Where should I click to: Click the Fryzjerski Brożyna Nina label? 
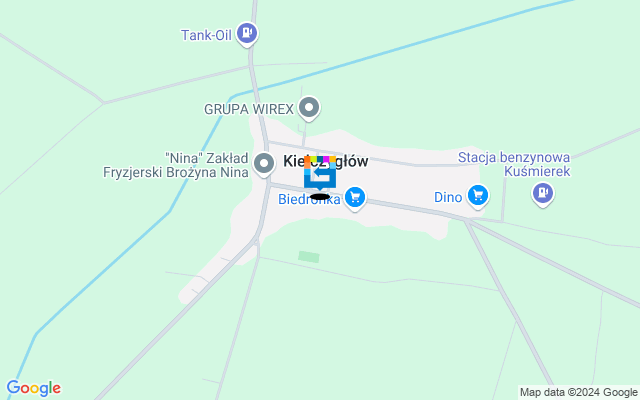(176, 172)
